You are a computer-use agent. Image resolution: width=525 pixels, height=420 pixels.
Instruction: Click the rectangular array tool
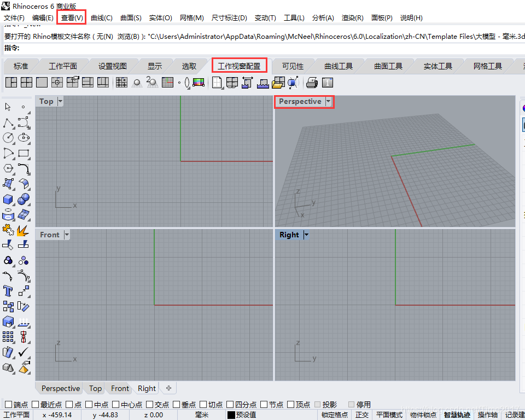point(8,337)
